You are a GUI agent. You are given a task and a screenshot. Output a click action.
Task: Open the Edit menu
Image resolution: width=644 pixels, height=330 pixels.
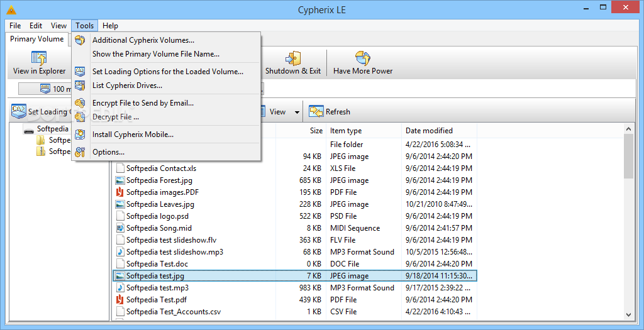36,25
